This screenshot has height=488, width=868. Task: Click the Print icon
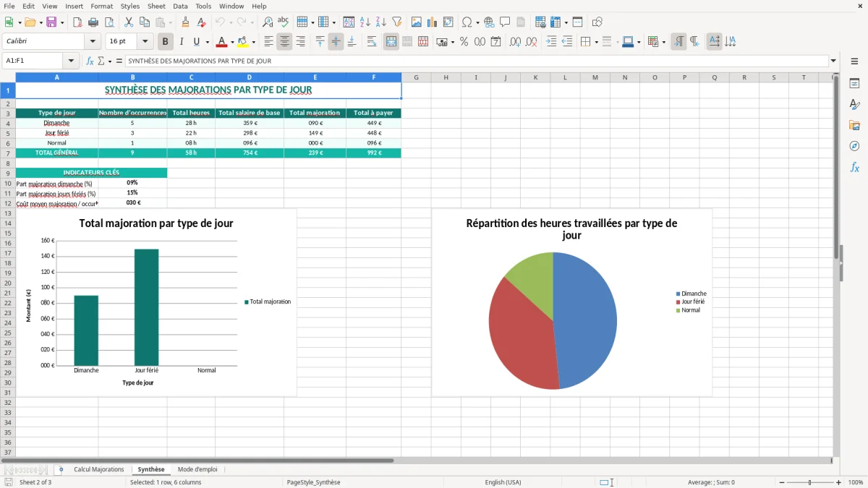coord(93,22)
